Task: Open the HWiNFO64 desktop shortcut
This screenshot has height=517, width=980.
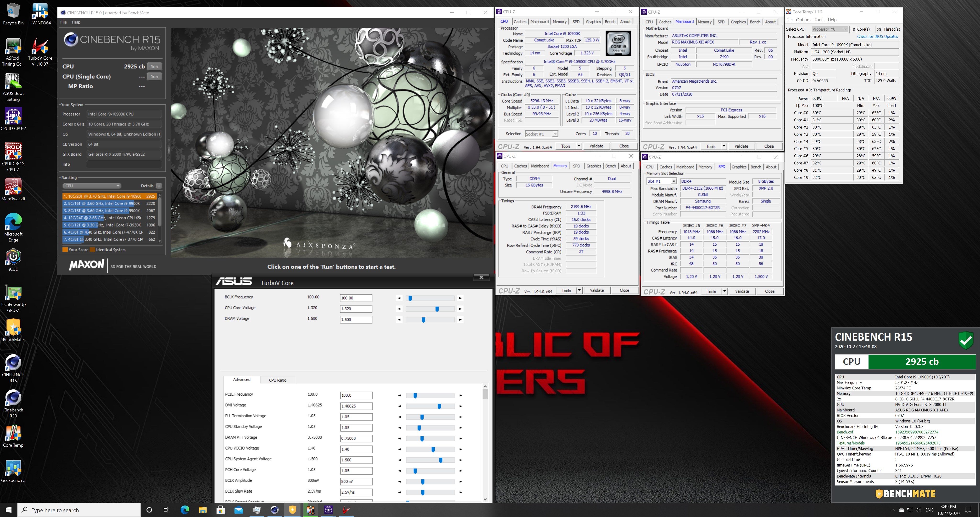Action: click(40, 14)
